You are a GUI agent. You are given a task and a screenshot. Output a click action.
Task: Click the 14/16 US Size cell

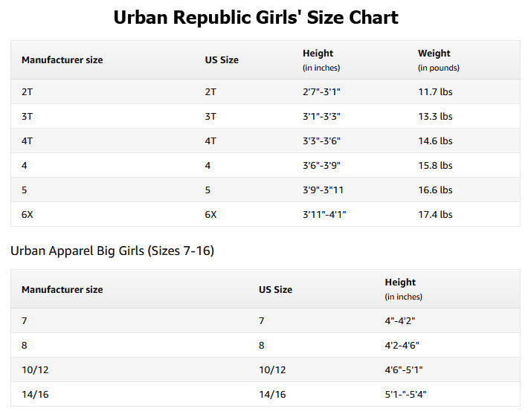point(272,394)
